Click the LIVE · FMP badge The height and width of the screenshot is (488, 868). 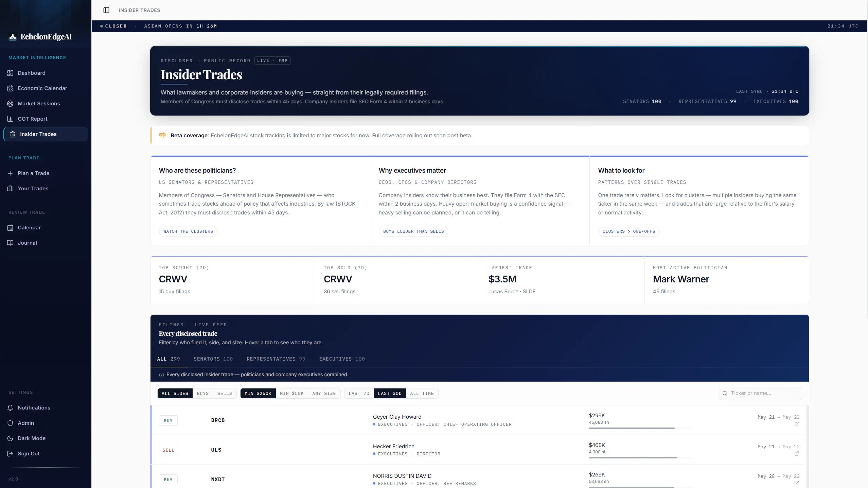pos(272,61)
